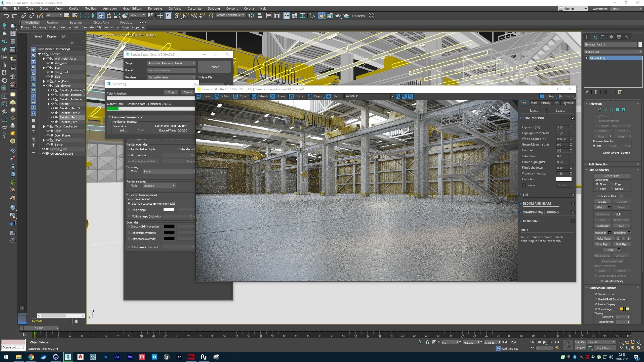Click Erase in Corona frame buffer
644x362 pixels.
278,96
